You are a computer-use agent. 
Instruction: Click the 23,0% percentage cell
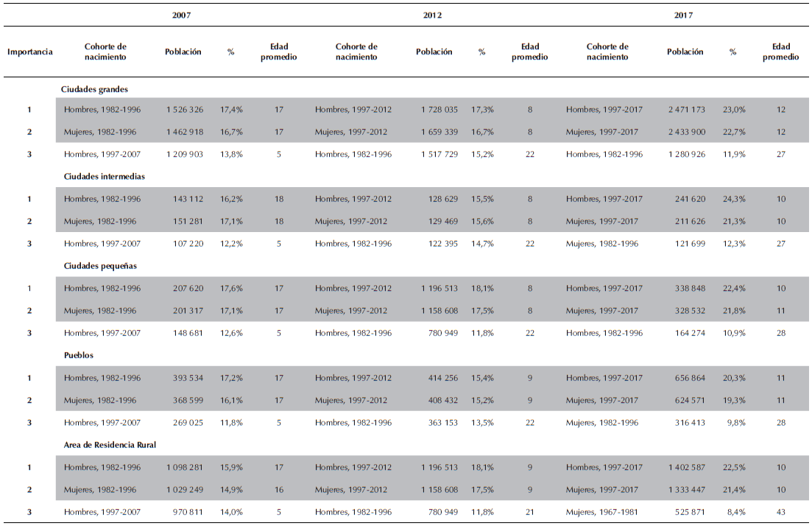(732, 110)
